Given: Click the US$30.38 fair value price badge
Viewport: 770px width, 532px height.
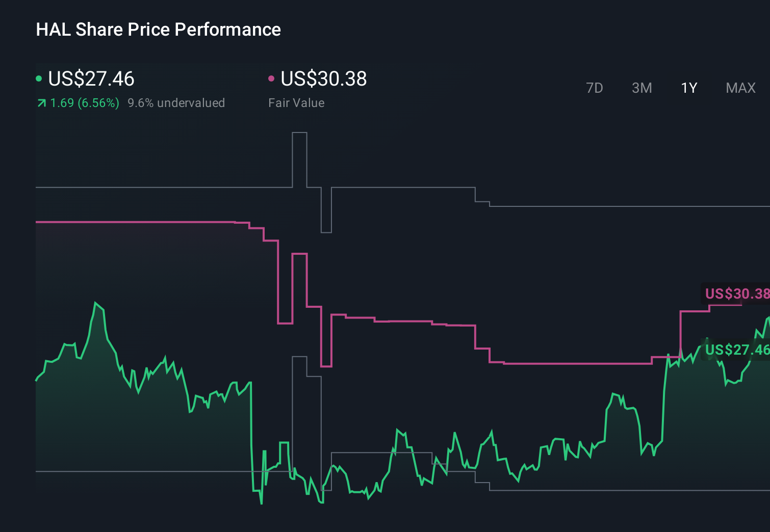Looking at the screenshot, I should [736, 294].
